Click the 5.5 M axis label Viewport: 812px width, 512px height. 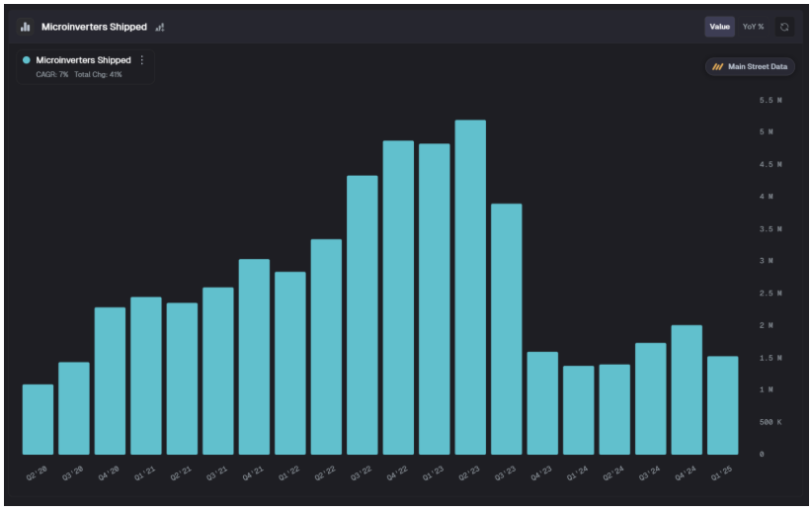(x=771, y=100)
